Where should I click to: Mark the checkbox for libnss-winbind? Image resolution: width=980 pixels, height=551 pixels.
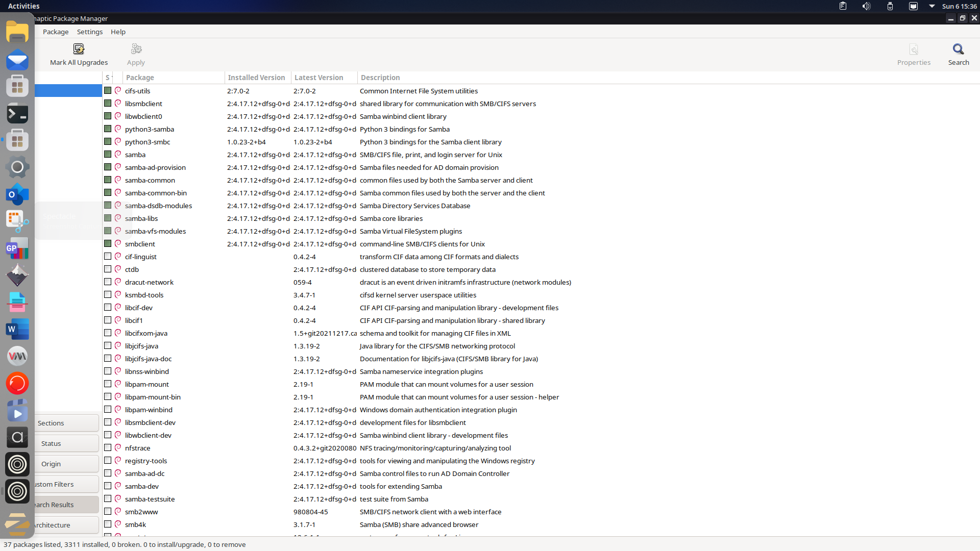108,371
